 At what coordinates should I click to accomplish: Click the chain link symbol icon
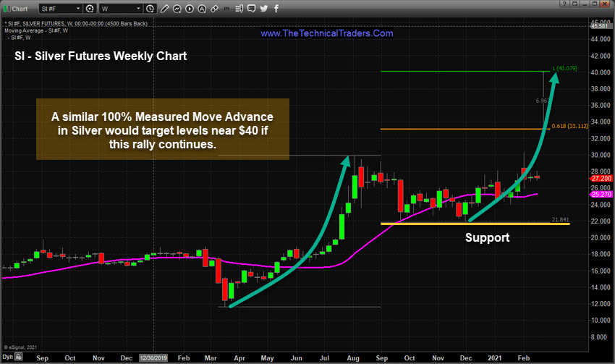[214, 9]
